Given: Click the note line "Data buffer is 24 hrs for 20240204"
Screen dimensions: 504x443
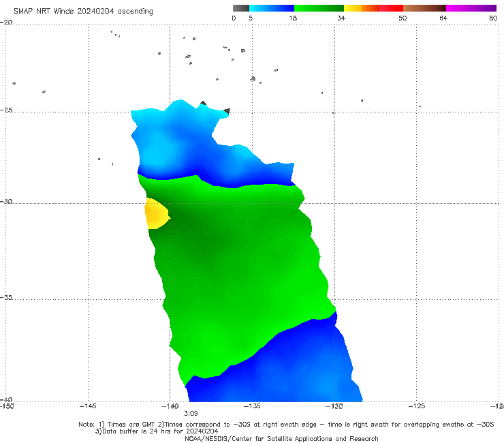Looking at the screenshot, I should click(x=157, y=431).
